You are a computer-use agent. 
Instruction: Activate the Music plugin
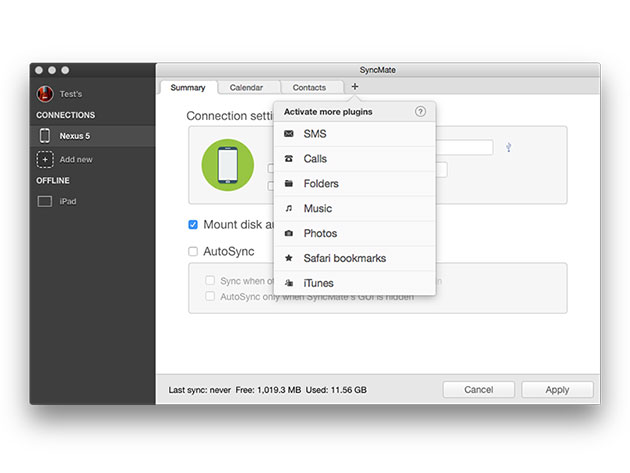click(x=354, y=209)
